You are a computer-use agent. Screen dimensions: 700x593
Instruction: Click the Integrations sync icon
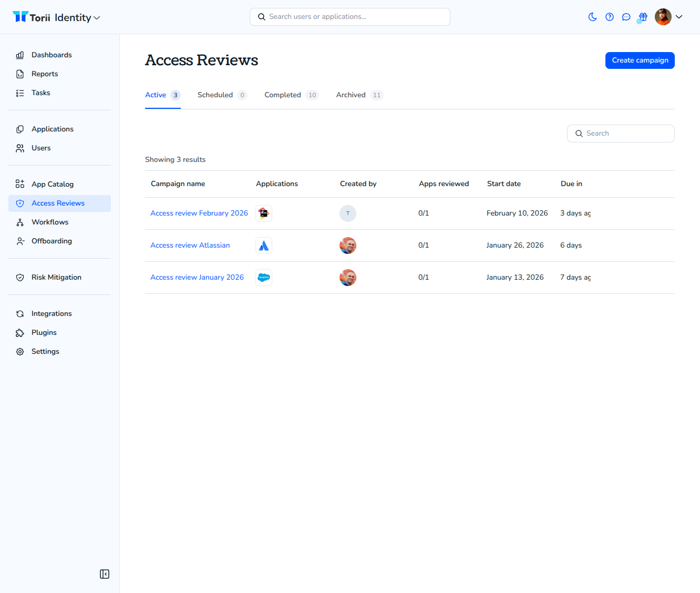[x=20, y=314]
